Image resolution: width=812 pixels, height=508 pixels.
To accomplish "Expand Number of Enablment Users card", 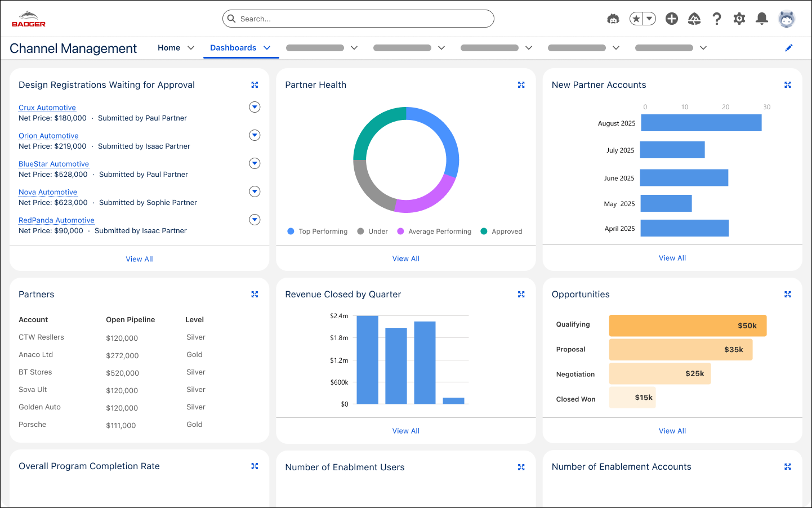I will tap(521, 467).
